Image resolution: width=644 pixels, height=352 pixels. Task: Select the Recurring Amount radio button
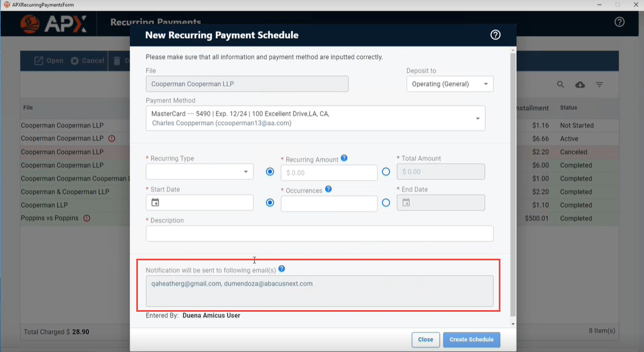(270, 172)
